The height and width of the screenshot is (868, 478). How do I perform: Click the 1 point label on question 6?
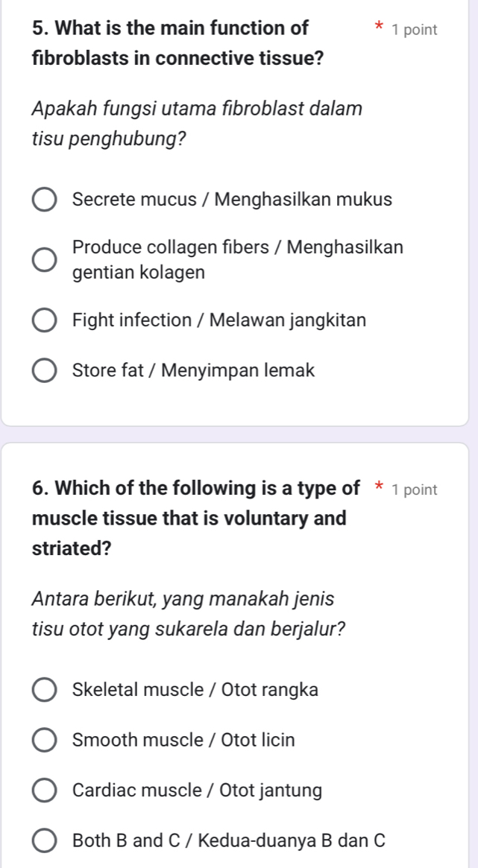[x=416, y=490]
